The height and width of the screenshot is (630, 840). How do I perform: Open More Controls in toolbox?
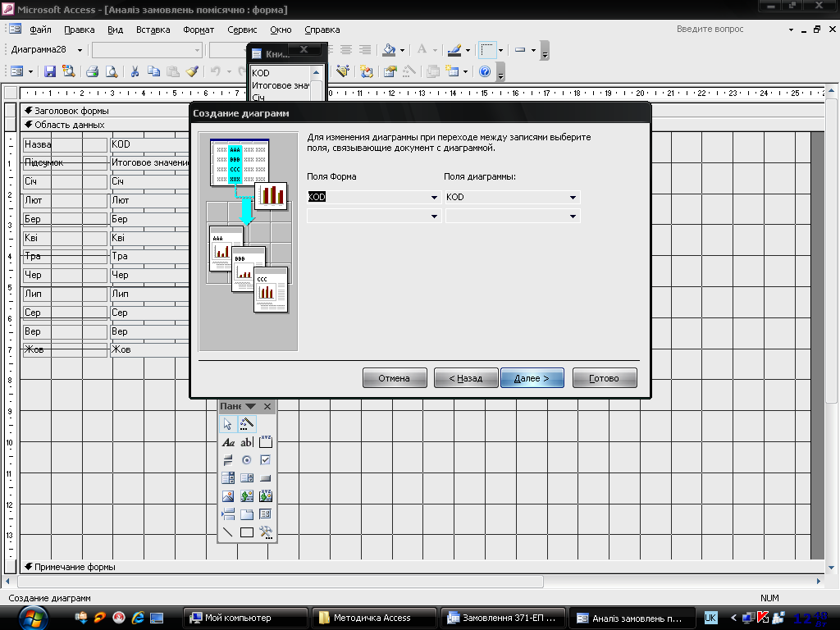pos(266,532)
